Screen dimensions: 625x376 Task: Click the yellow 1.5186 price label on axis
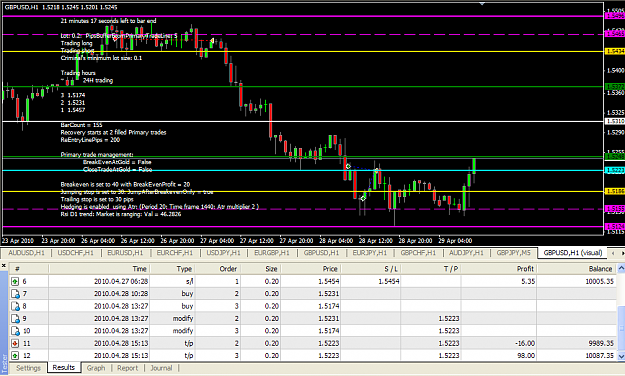point(615,191)
